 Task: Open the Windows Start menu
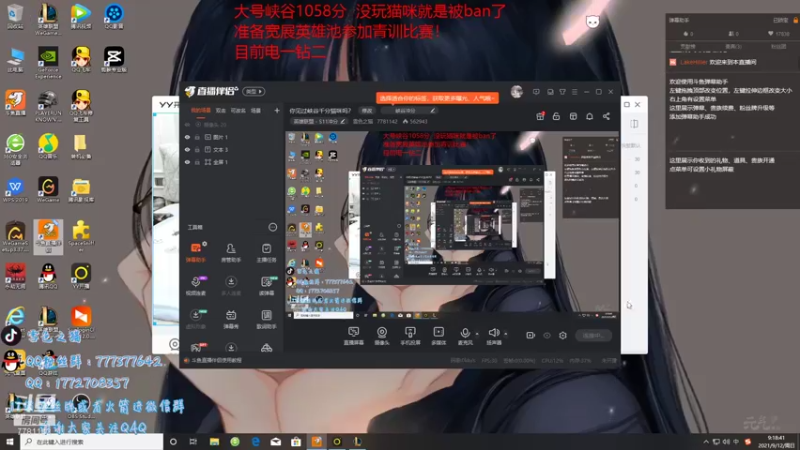pos(10,441)
